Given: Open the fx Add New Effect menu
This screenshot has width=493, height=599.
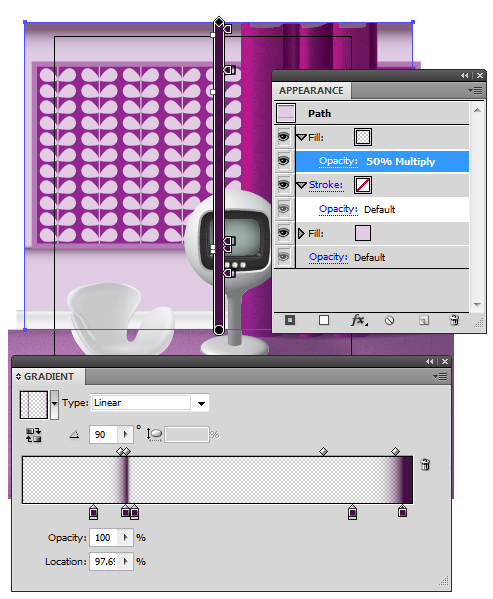Looking at the screenshot, I should coord(359,320).
